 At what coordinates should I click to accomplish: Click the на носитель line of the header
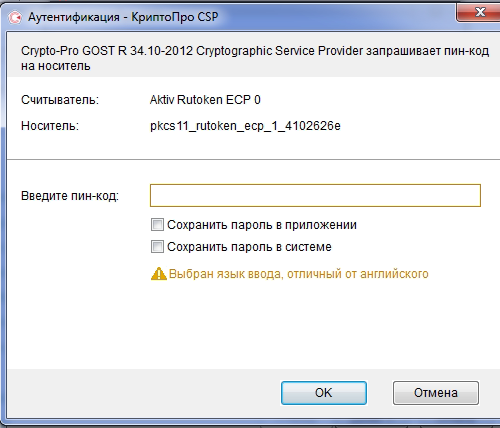[56, 66]
